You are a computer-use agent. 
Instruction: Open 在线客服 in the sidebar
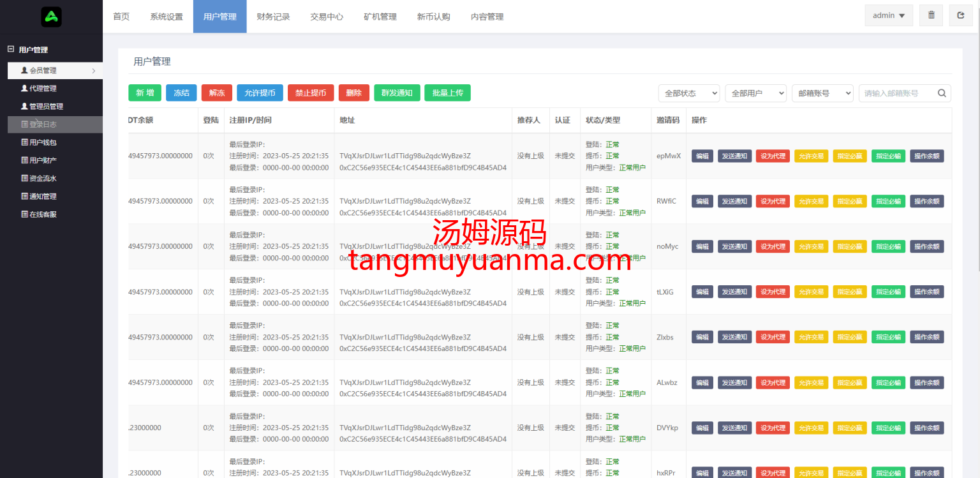click(43, 214)
